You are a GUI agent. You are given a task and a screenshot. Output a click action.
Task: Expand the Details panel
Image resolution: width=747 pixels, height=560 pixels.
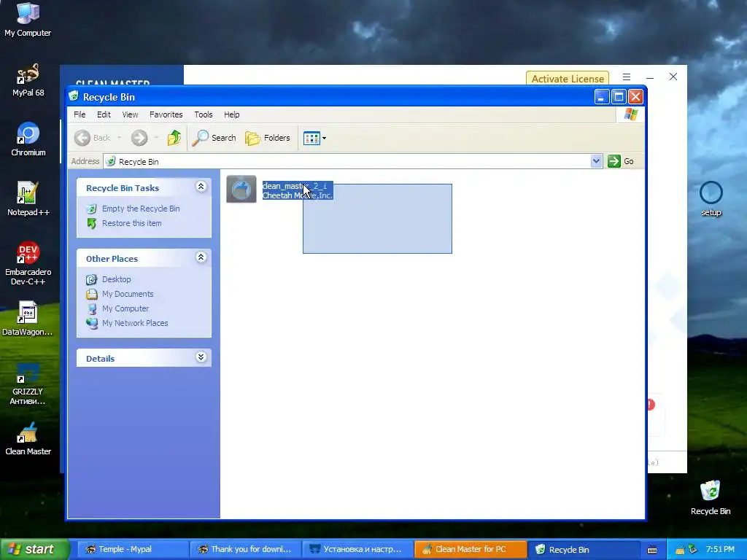point(201,357)
